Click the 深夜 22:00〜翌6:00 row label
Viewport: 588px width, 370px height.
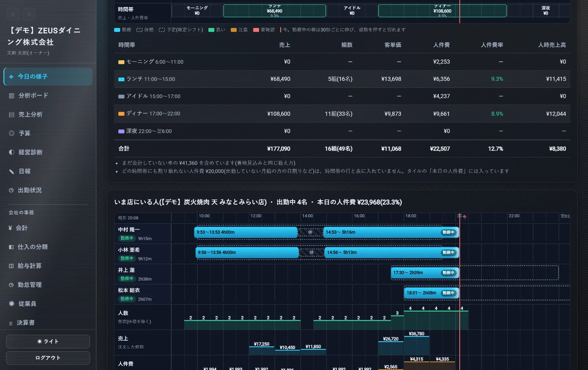[145, 131]
